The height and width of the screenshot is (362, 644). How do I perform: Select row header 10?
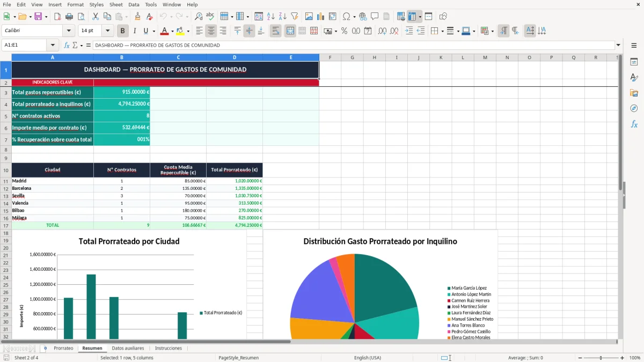point(6,171)
